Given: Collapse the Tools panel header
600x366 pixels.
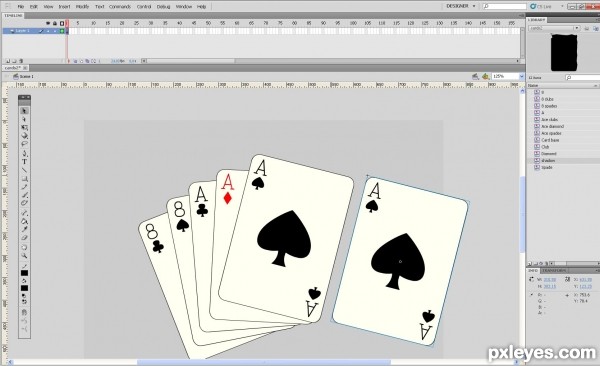Looking at the screenshot, I should [24, 98].
